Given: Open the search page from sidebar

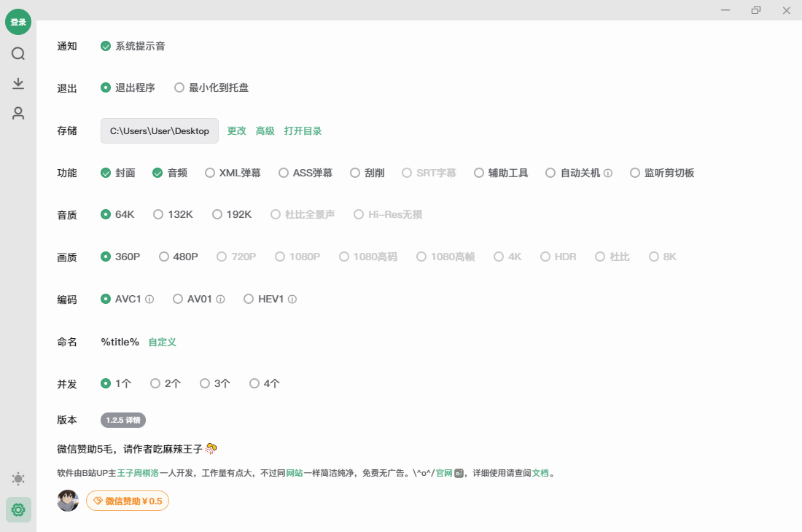Looking at the screenshot, I should (x=18, y=53).
